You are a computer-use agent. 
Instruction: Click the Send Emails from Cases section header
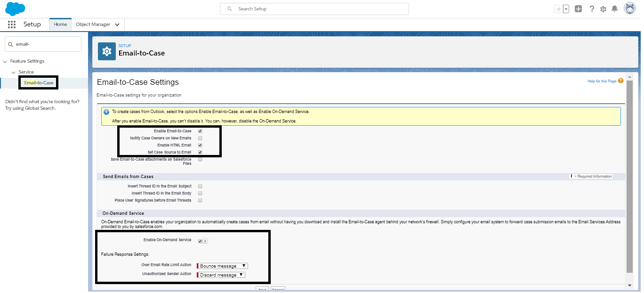point(128,177)
